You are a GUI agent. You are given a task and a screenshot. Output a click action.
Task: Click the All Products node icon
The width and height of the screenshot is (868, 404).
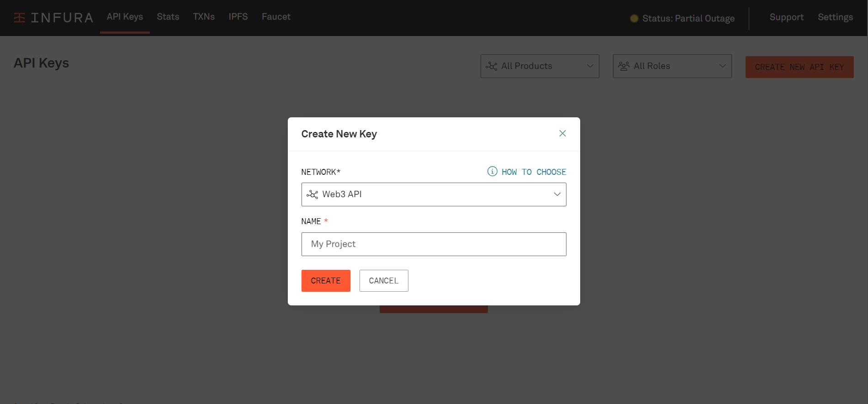[492, 66]
